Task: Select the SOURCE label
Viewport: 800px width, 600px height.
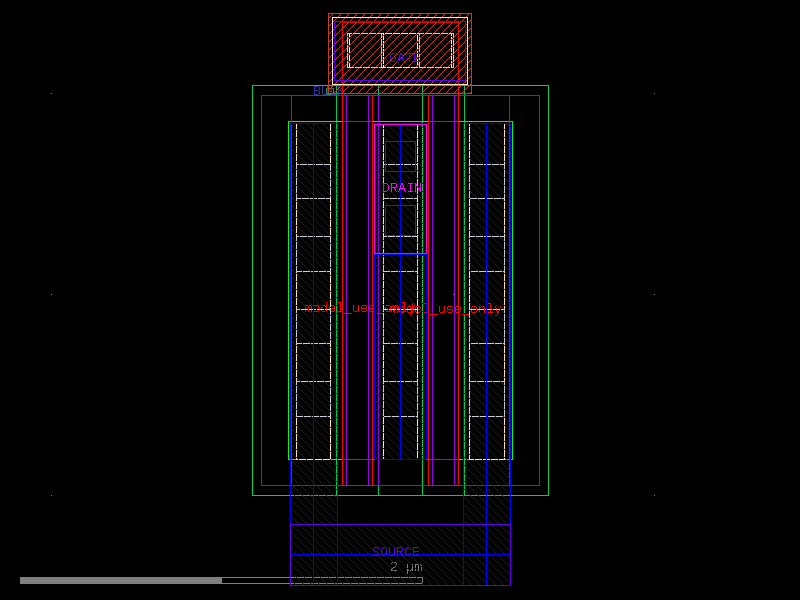Action: point(396,549)
